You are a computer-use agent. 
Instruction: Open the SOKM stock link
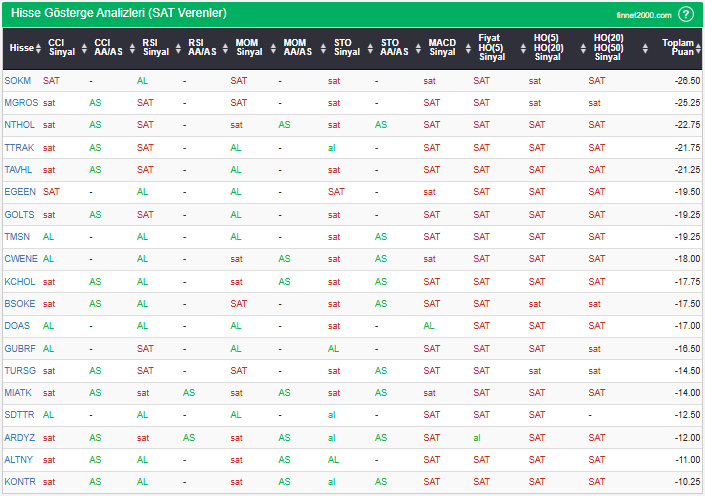tap(17, 80)
